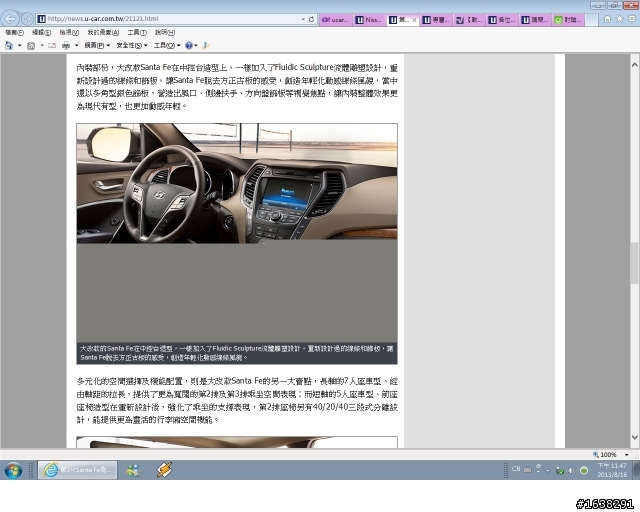
Task: Click the Show desktop button
Action: point(636,470)
